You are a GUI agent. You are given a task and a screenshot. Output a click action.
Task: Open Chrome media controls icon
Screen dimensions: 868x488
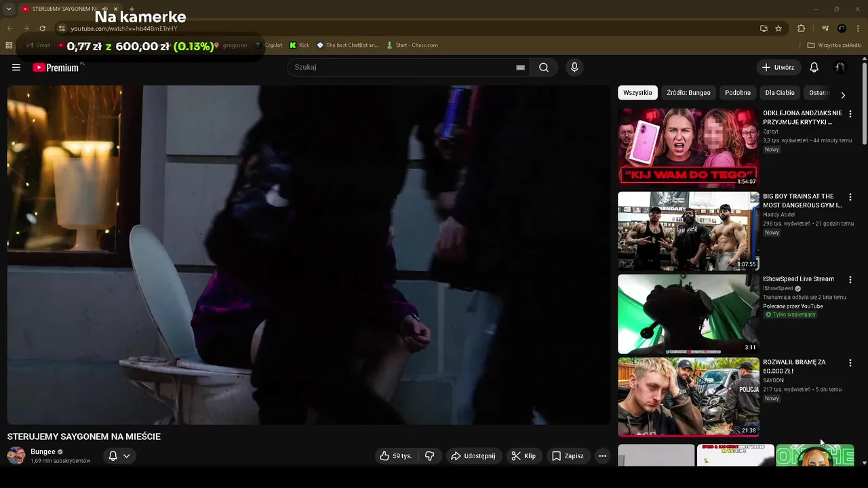(825, 28)
